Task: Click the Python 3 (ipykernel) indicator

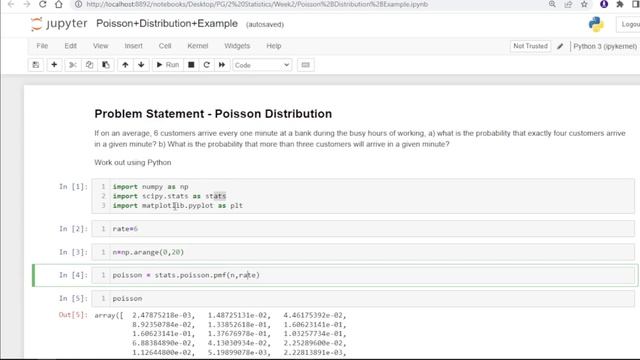Action: coord(605,47)
